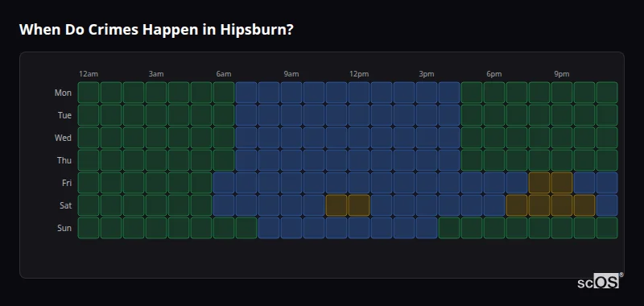
Task: Pick the Tuesday 9pm green cell
Action: [562, 115]
